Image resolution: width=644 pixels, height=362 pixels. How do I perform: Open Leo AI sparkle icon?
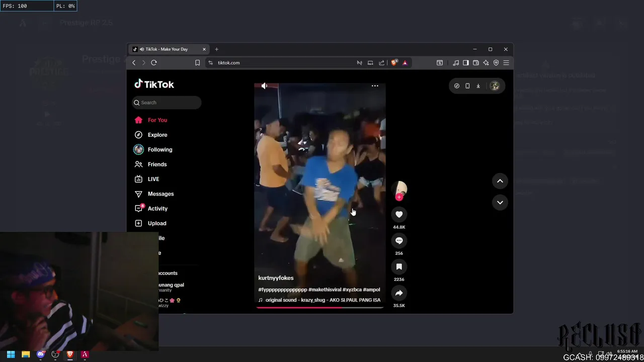486,63
